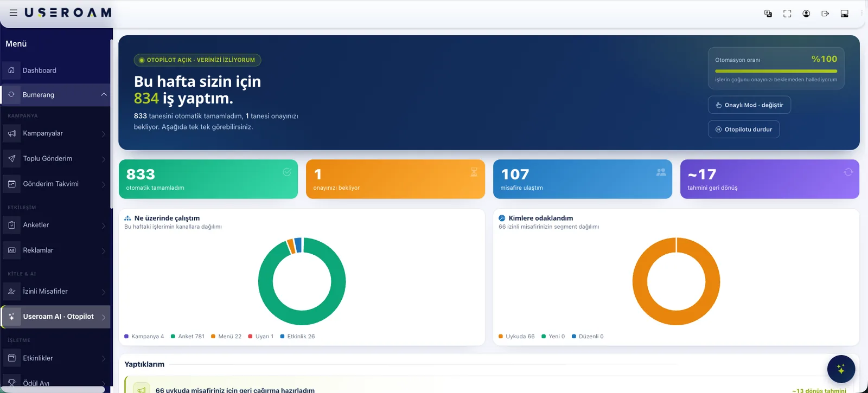Click the green segment of channel donut chart
Viewport: 868px width, 393px height.
tap(302, 318)
